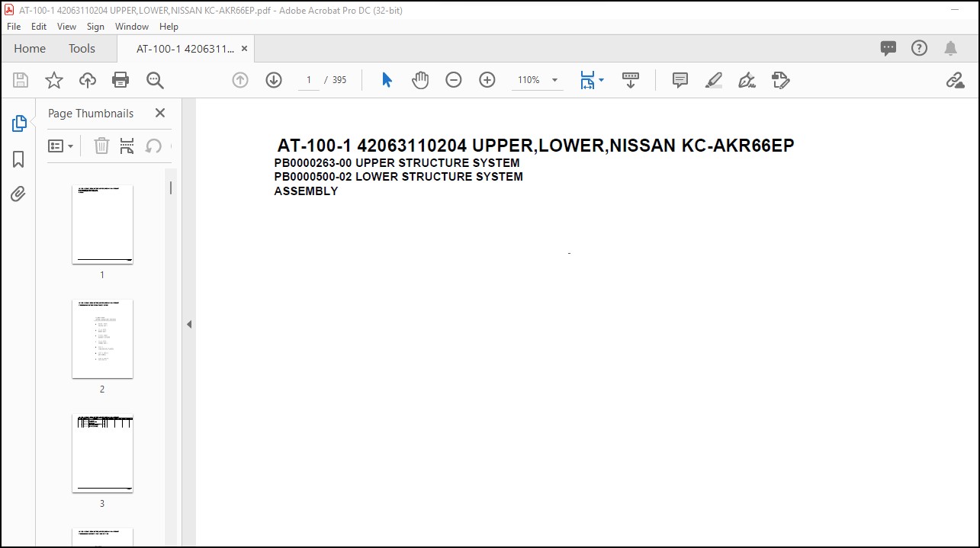Click the page number input field
Screen dimensions: 980x548
pos(309,80)
